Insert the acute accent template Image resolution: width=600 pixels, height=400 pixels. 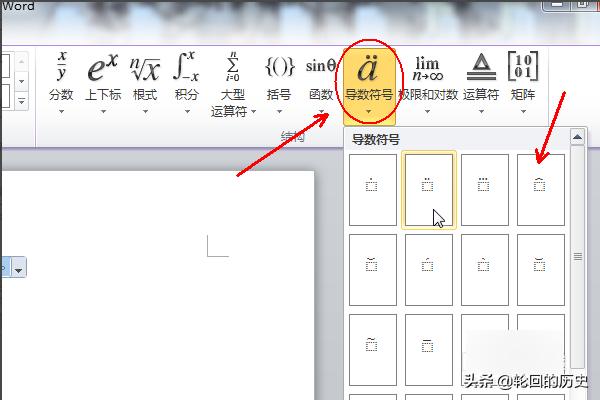pyautogui.click(x=429, y=270)
